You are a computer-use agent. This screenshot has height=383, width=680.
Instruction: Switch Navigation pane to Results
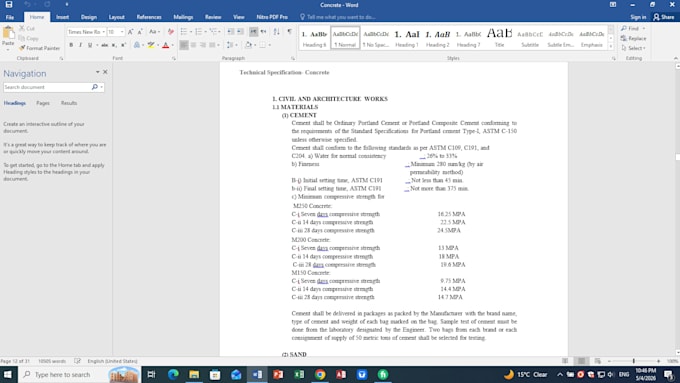[x=69, y=103]
